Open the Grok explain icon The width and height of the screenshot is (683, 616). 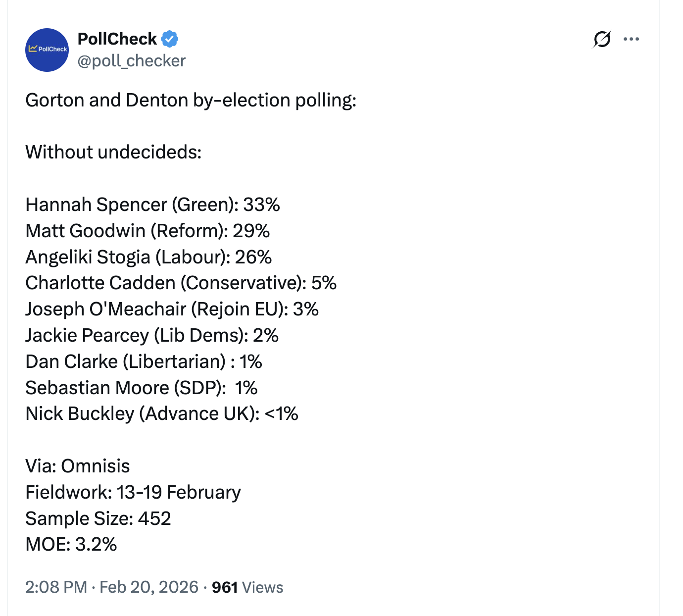tap(601, 39)
